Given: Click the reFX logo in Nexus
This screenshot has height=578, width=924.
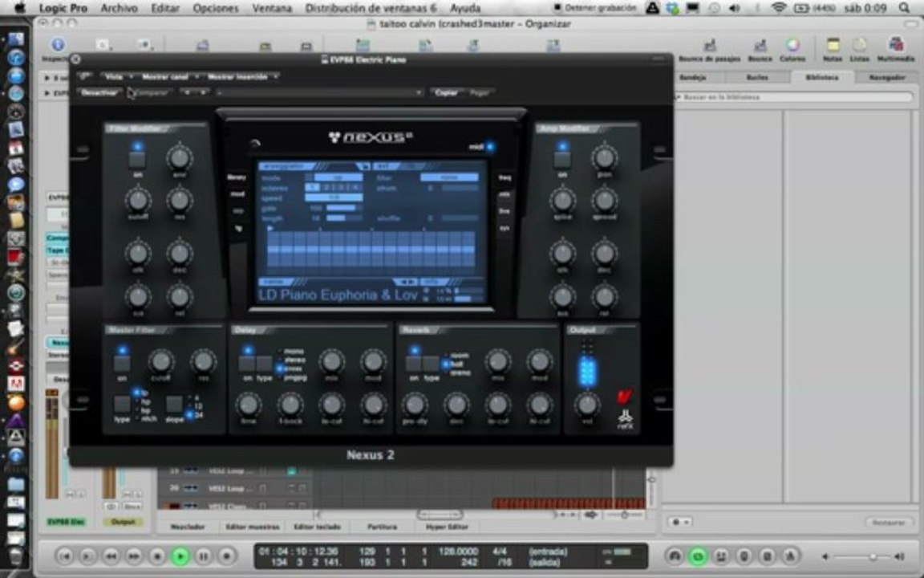Looking at the screenshot, I should (626, 419).
